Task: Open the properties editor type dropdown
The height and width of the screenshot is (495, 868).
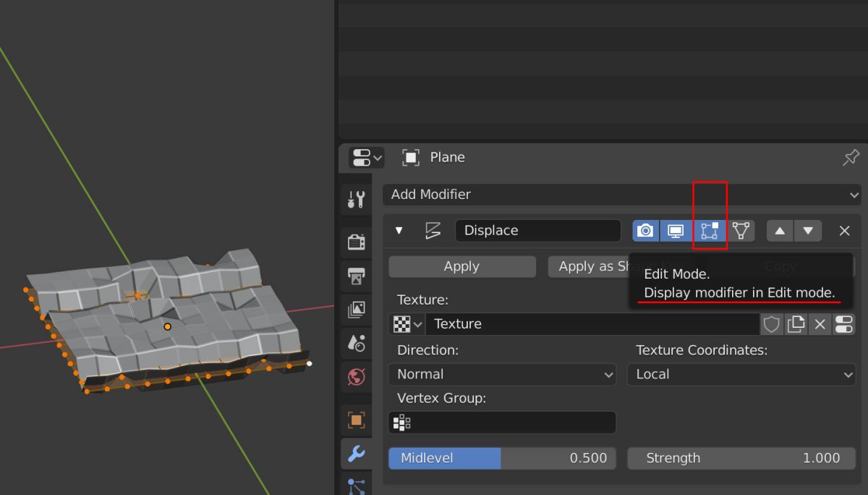Action: [x=366, y=158]
